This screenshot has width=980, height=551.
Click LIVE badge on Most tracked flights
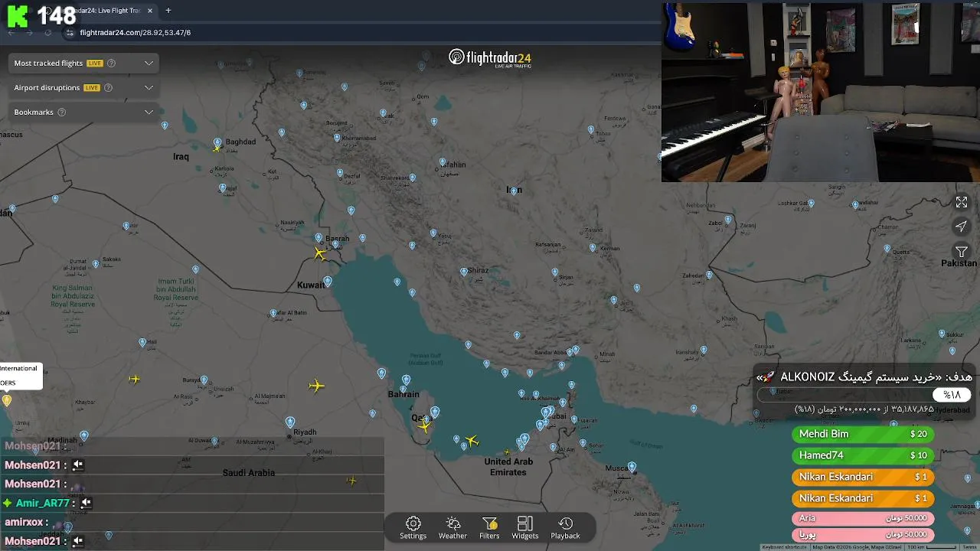(95, 63)
